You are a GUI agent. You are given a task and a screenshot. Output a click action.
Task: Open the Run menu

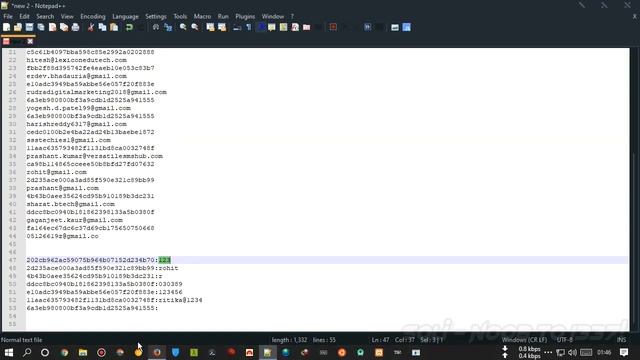click(x=223, y=16)
